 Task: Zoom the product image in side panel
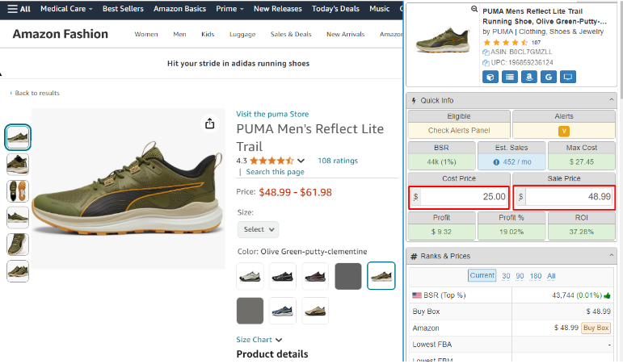(474, 9)
